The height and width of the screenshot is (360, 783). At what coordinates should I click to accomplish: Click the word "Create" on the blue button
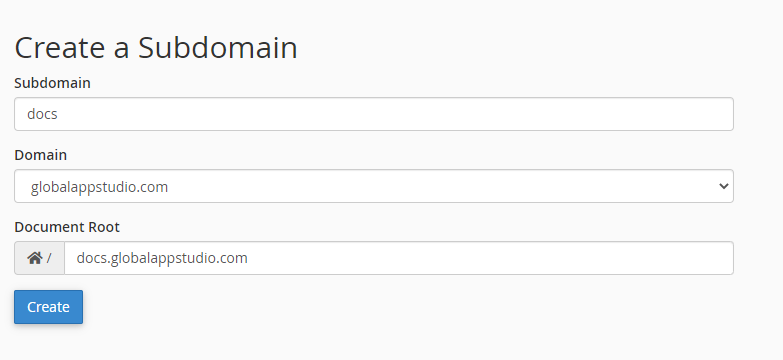click(x=48, y=307)
